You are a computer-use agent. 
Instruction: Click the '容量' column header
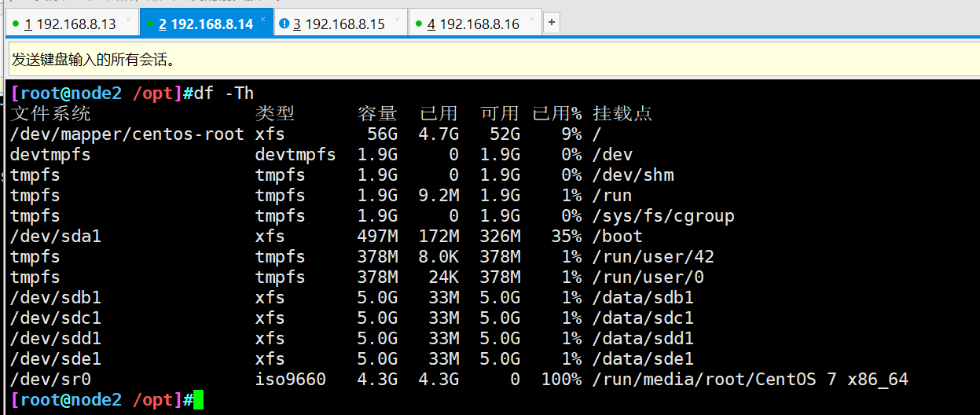(x=377, y=114)
